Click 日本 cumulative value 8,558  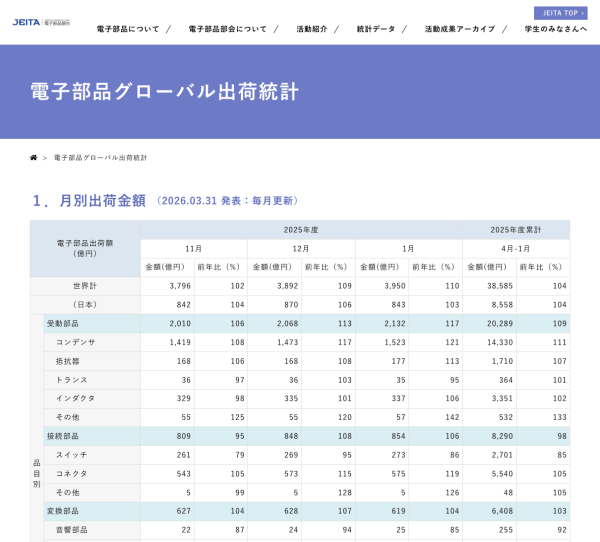point(502,305)
